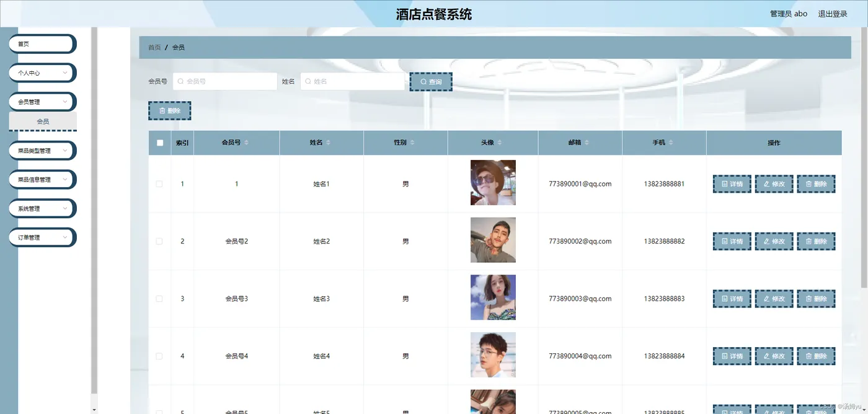Check the box for row 姓名2
The image size is (868, 414).
coord(159,241)
